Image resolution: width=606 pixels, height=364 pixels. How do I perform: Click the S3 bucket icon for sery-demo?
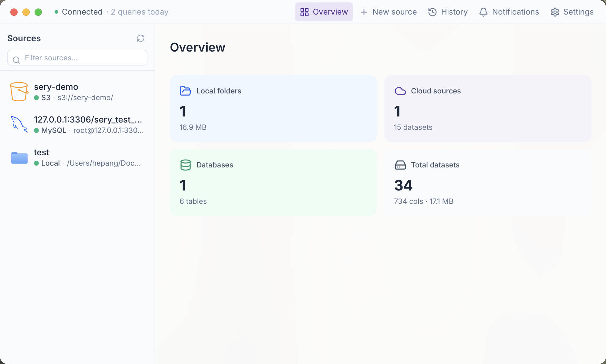(x=19, y=92)
